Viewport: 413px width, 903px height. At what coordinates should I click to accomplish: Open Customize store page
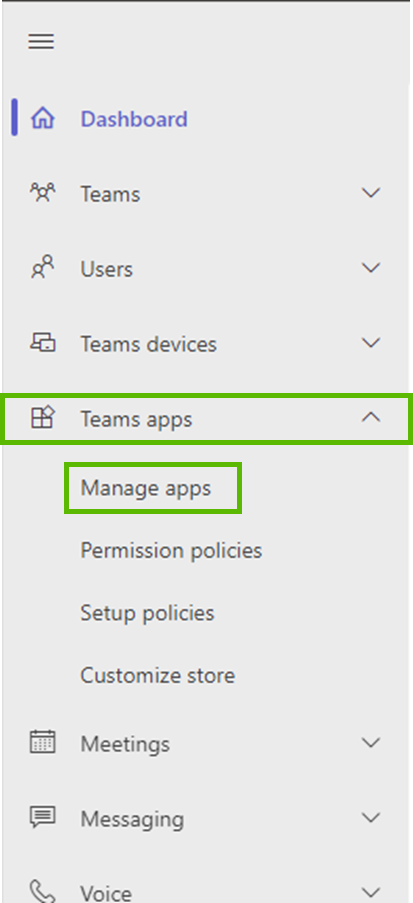click(x=158, y=675)
